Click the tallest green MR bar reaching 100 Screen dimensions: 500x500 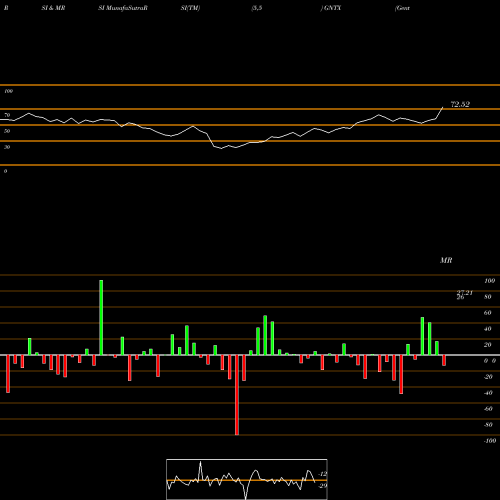point(101,317)
